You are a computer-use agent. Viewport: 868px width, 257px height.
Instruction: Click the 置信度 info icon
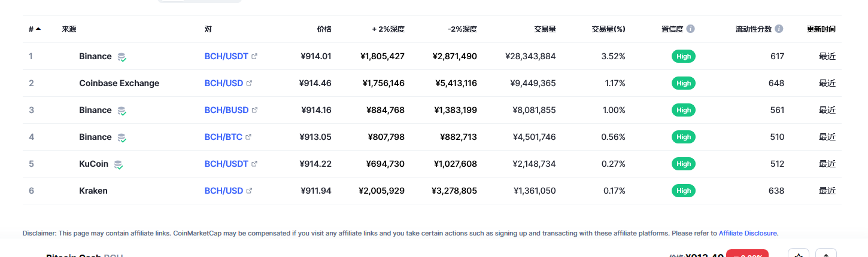(x=691, y=29)
